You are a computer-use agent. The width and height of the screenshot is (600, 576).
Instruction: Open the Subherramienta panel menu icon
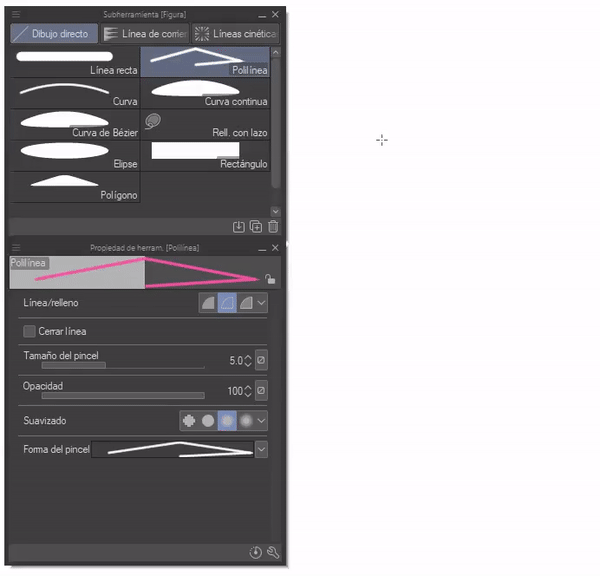coord(16,15)
